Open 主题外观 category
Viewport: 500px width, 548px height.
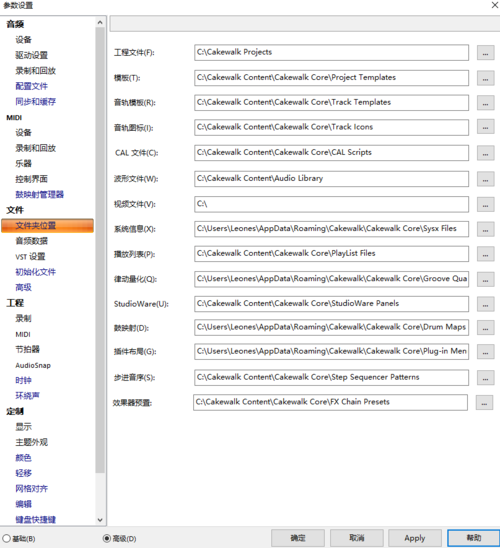coord(31,442)
